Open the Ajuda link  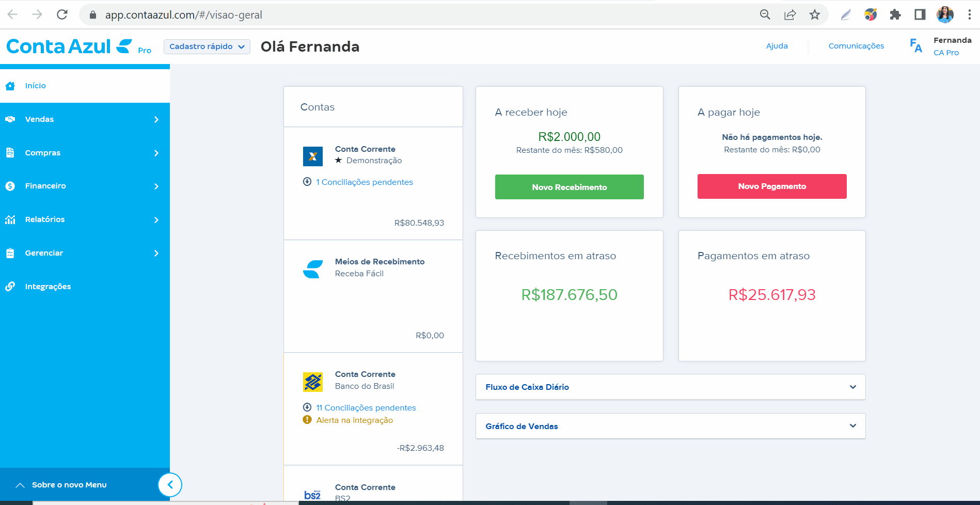[777, 46]
